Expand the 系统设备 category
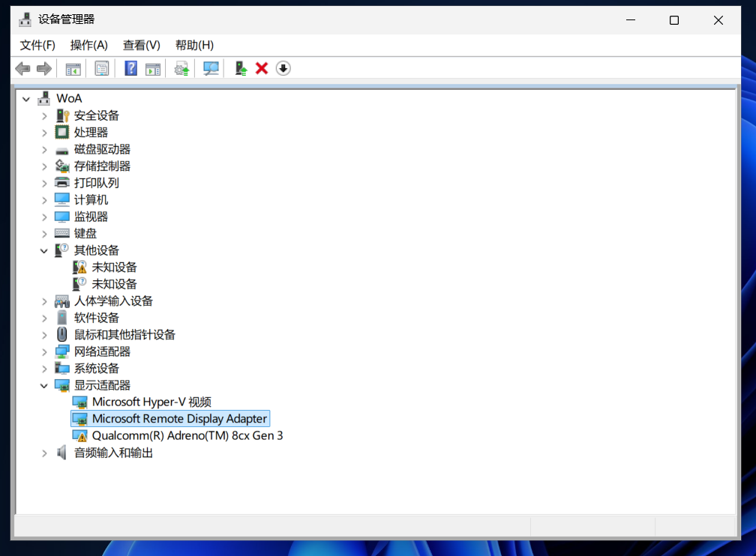Image resolution: width=756 pixels, height=556 pixels. click(44, 369)
